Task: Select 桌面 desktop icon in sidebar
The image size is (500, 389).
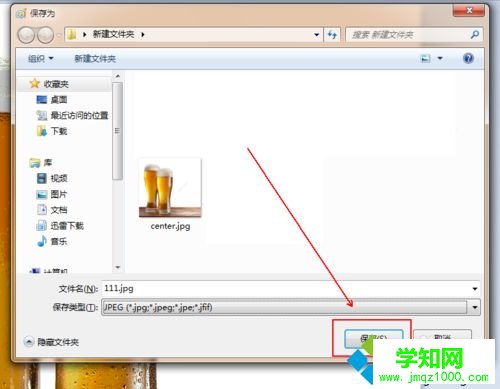Action: [x=42, y=100]
